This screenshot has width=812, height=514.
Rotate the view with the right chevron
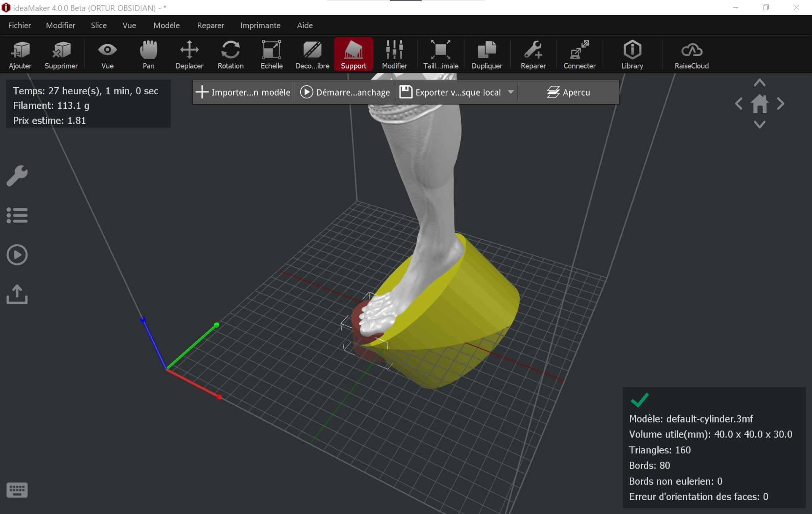tap(781, 104)
